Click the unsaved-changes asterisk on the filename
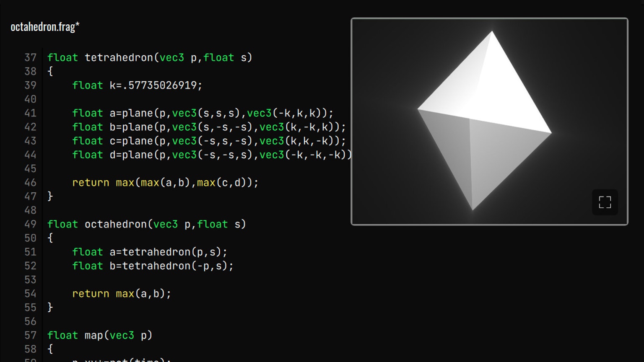Viewport: 644px width, 362px height. click(x=78, y=25)
